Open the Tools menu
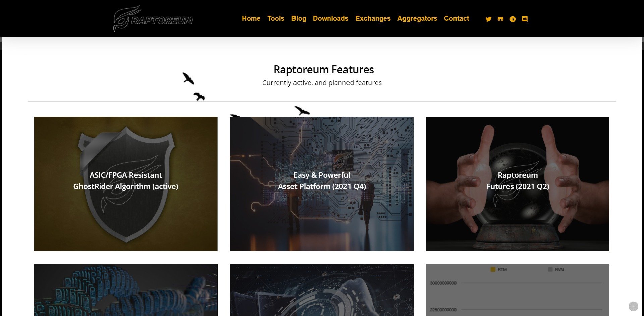Screen dimensions: 644x316 [276, 18]
